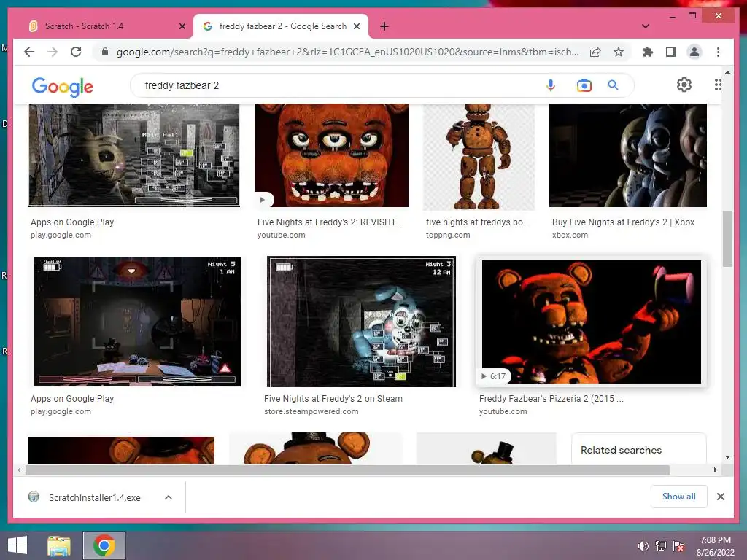Click the scroll down arrow of vertical scrollbar
747x560 pixels.
point(727,457)
